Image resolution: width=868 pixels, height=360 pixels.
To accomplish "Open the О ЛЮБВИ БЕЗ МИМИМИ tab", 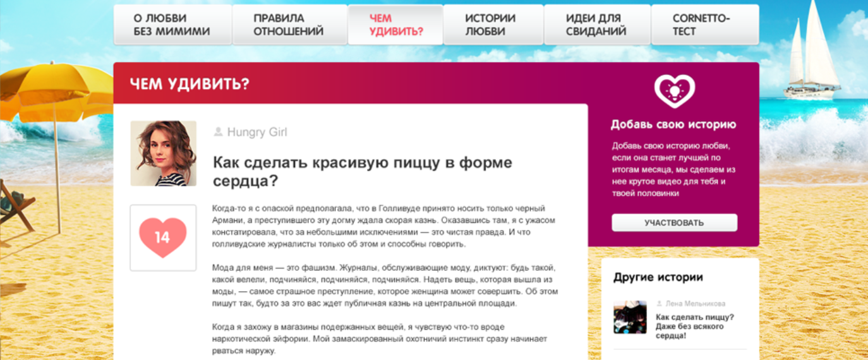I will [172, 25].
